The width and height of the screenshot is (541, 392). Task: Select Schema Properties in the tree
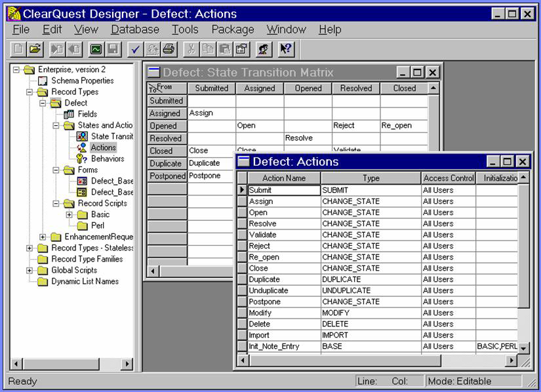83,81
